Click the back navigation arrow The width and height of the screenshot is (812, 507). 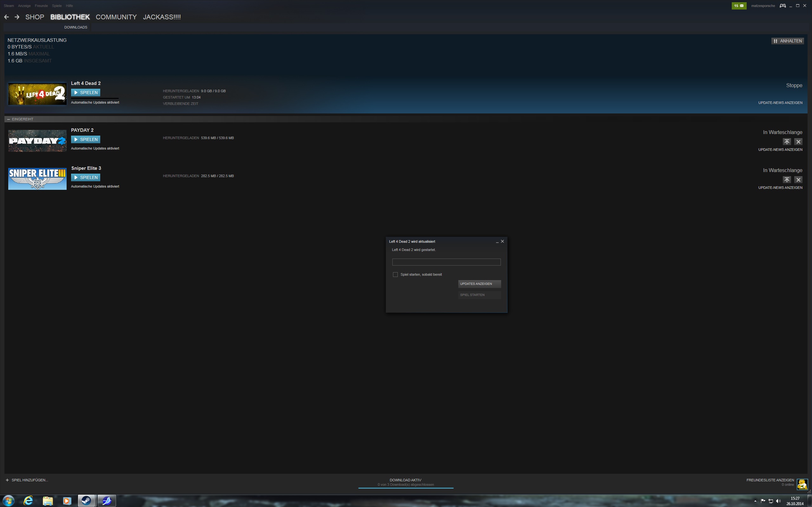6,17
